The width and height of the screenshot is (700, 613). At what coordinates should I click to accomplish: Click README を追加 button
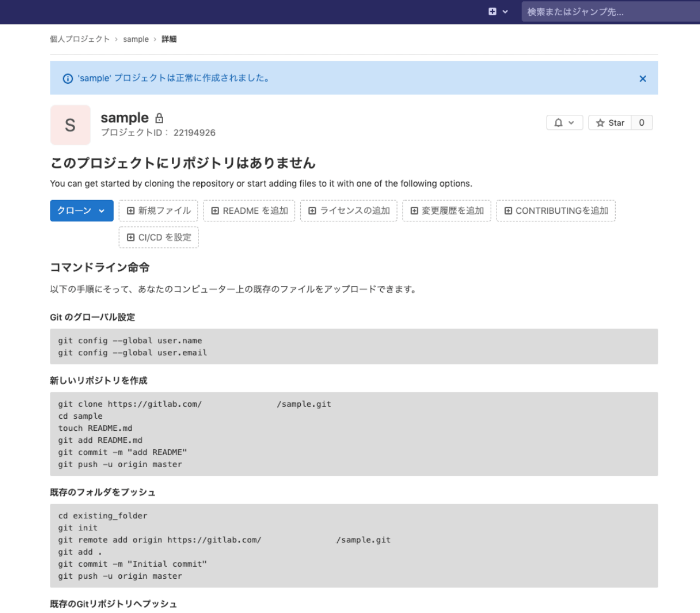coord(249,210)
